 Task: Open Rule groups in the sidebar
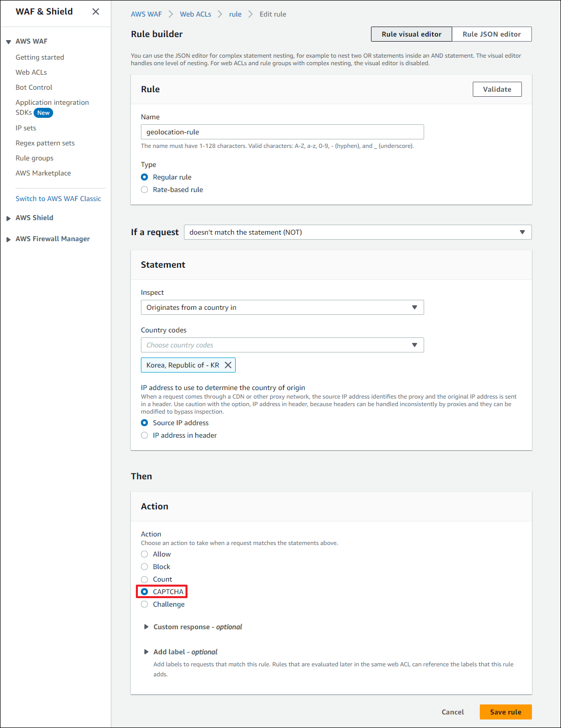point(35,158)
